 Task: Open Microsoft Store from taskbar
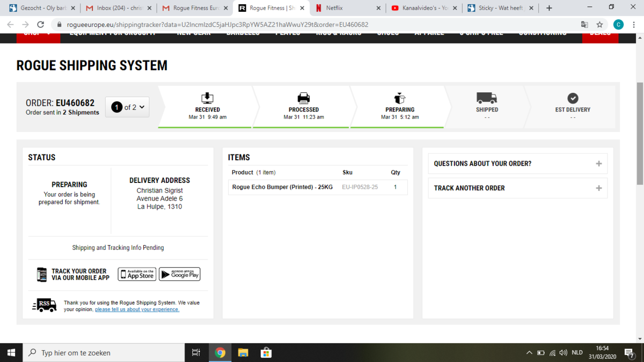pyautogui.click(x=266, y=352)
